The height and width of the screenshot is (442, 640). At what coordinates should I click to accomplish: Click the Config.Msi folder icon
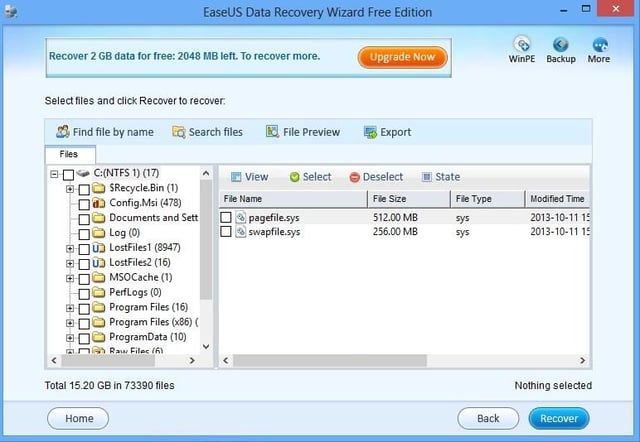pos(98,203)
